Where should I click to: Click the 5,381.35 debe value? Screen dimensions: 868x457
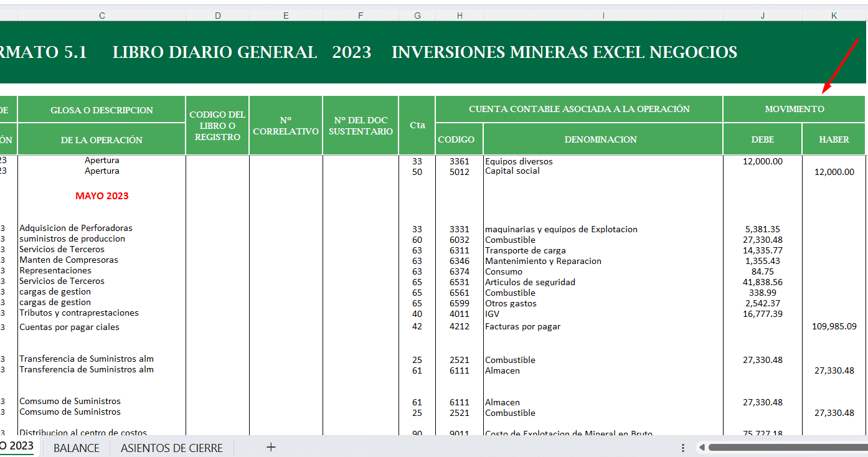(x=762, y=229)
